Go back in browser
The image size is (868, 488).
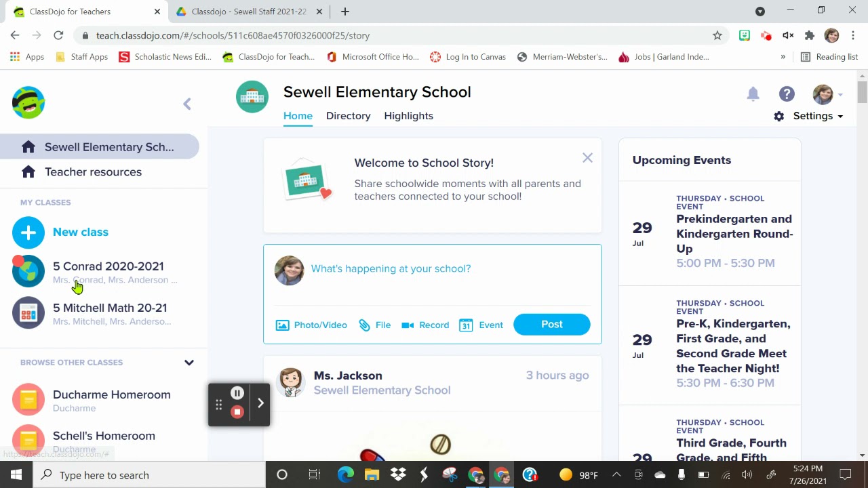[x=15, y=35]
